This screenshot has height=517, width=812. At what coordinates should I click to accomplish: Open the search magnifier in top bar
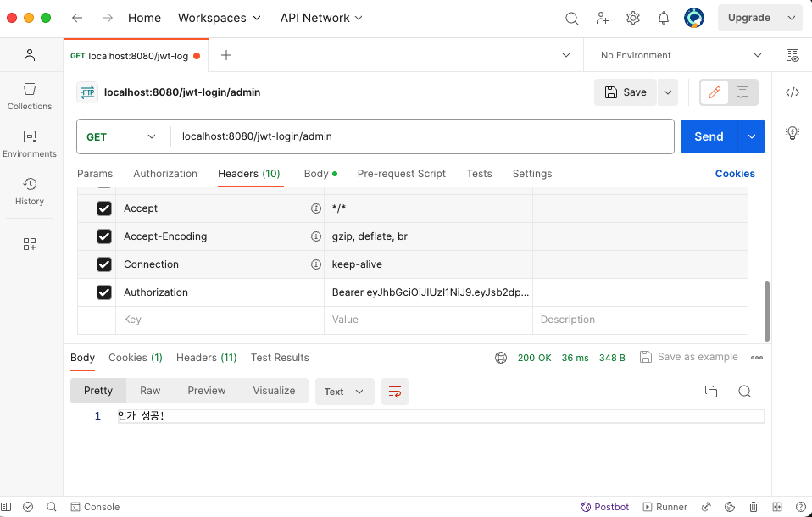[572, 18]
